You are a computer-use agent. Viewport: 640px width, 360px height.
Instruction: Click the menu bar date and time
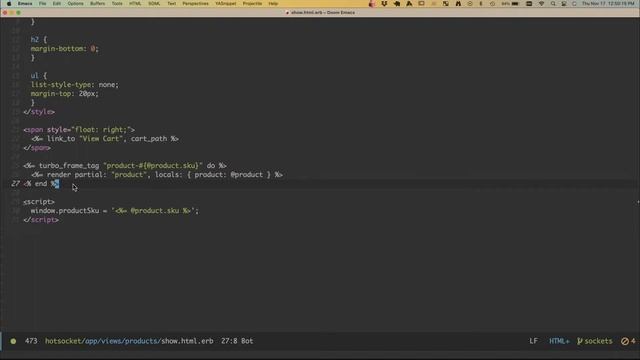coord(608,4)
